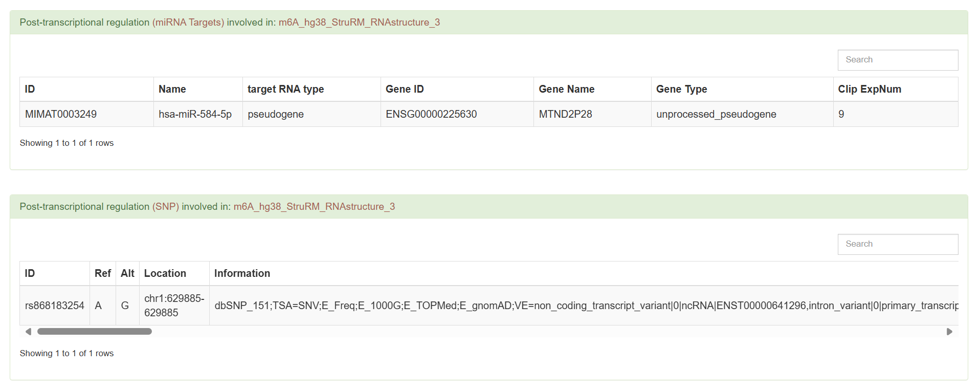This screenshot has height=391, width=980.
Task: Click the right scroll arrow of SNP table
Action: coord(949,332)
